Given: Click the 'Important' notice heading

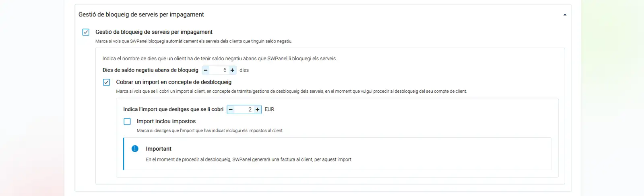Looking at the screenshot, I should click(x=159, y=149).
